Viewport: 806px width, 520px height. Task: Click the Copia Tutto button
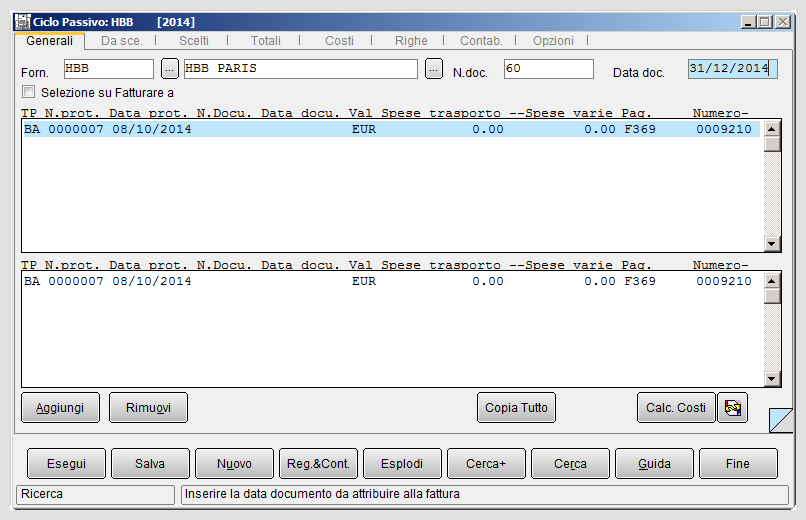coord(516,408)
